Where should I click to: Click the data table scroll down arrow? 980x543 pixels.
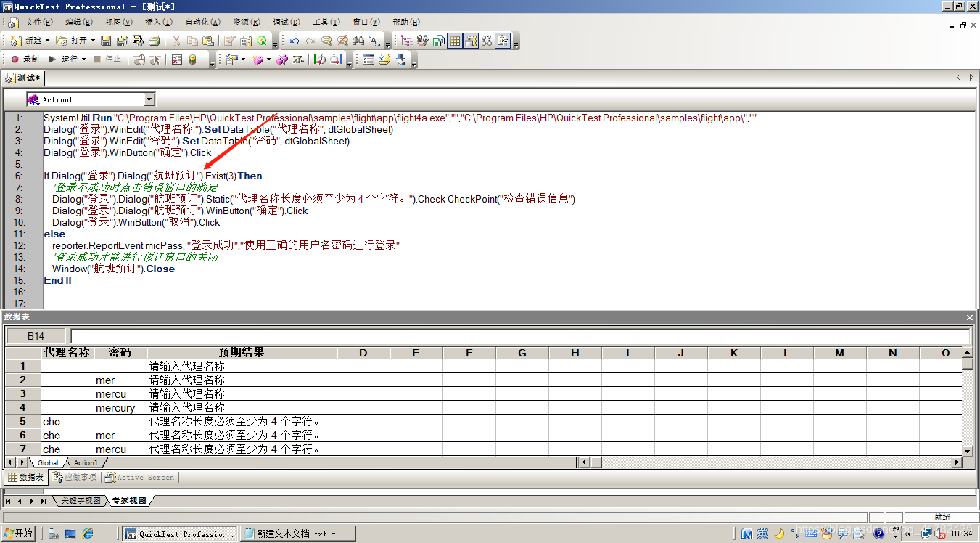[967, 450]
